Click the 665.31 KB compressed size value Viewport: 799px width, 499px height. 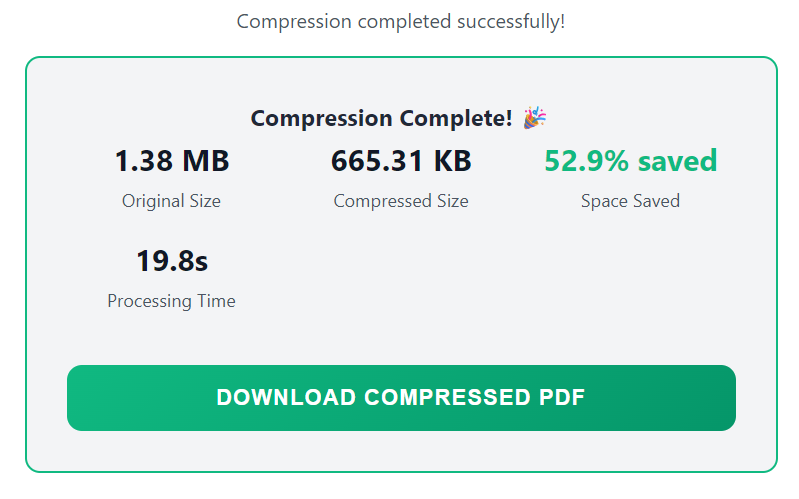[401, 161]
